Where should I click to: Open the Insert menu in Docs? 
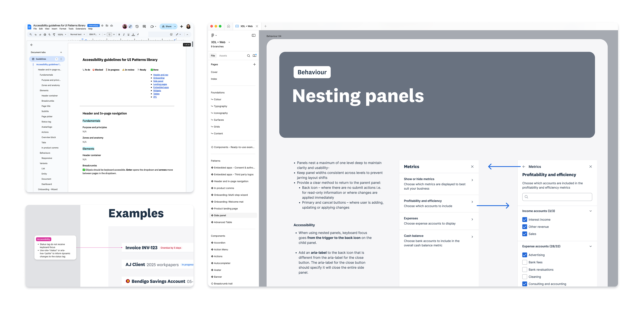tap(54, 29)
